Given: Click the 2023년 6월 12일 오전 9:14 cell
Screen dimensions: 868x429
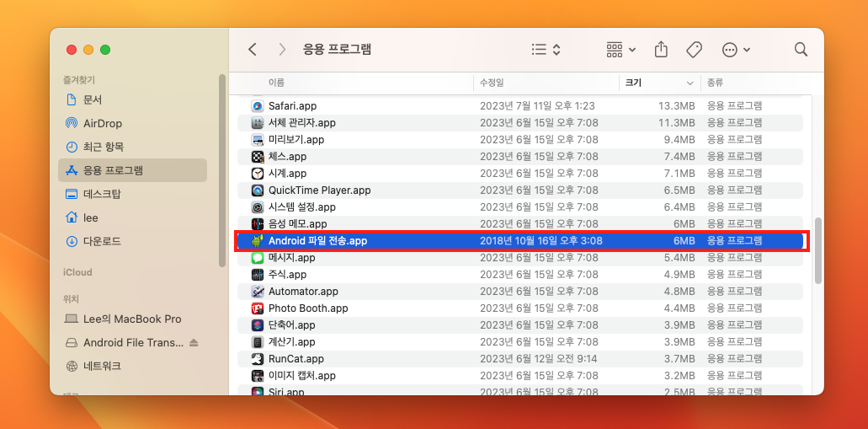Looking at the screenshot, I should (x=538, y=358).
